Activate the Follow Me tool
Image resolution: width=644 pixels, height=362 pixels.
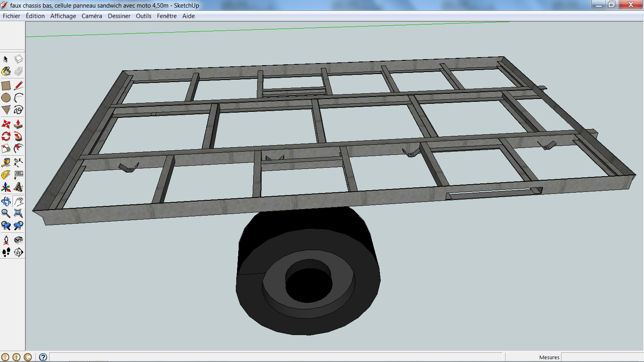pos(18,136)
